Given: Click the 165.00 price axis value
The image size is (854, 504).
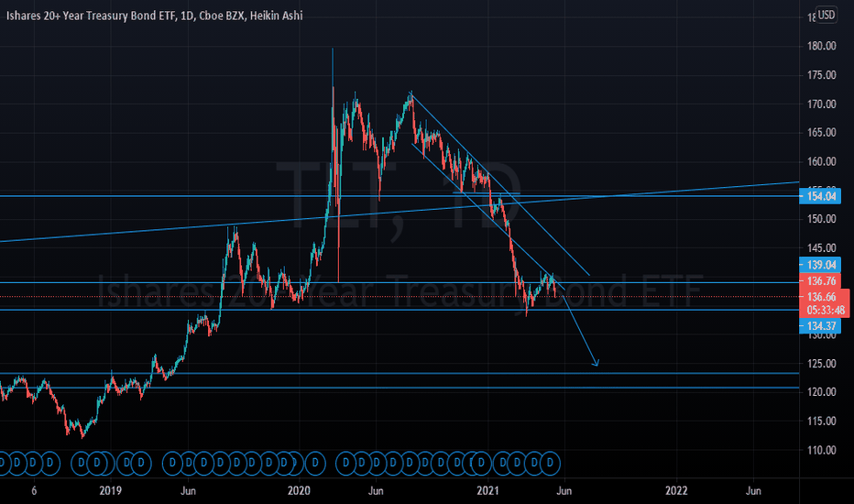Looking at the screenshot, I should pyautogui.click(x=821, y=132).
